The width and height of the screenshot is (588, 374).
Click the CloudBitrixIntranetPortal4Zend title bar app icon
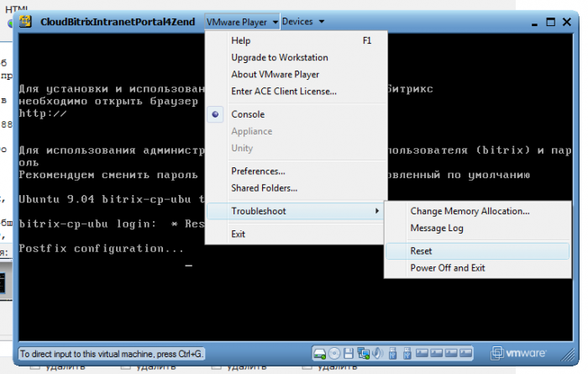pos(25,21)
